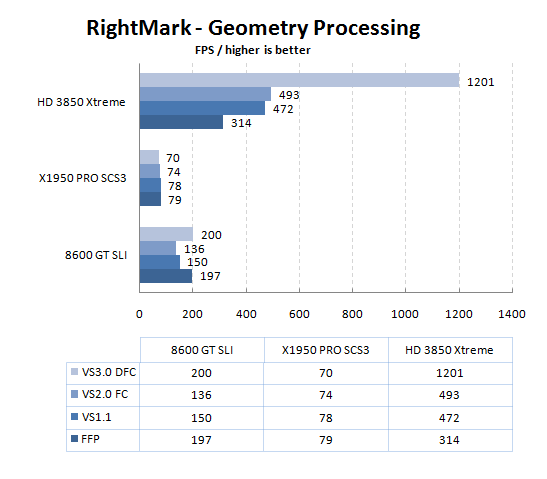Select table cell 136 in VS2.0 FC row

tap(201, 395)
